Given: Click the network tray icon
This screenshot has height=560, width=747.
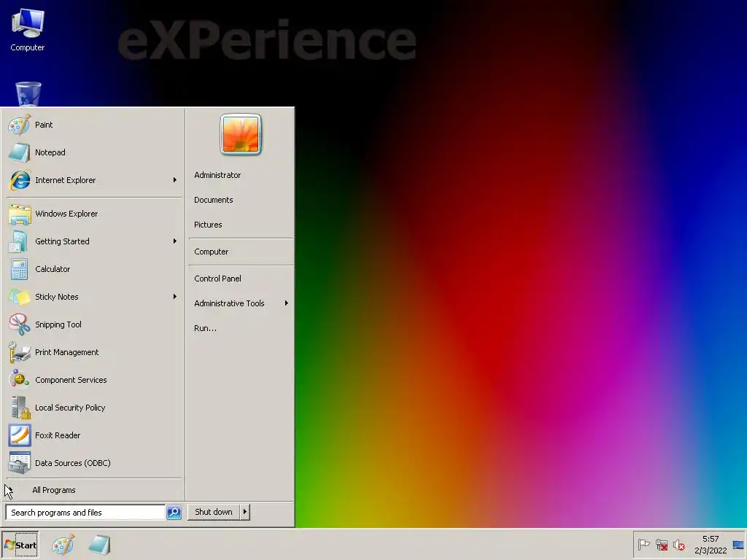Looking at the screenshot, I should click(661, 545).
